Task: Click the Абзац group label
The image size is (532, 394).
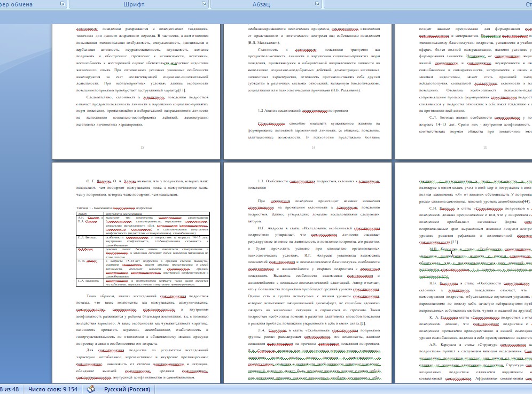Action: tap(261, 4)
